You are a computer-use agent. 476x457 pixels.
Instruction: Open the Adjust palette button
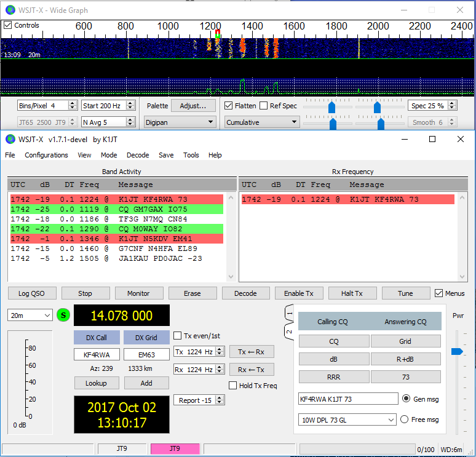[x=192, y=106]
